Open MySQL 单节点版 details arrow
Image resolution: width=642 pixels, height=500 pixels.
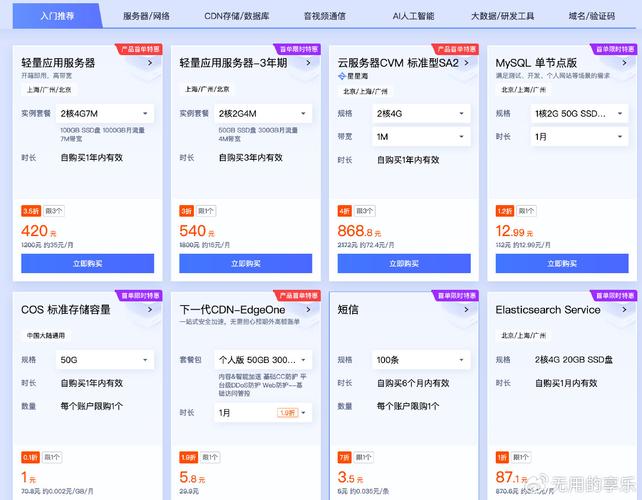[x=624, y=63]
